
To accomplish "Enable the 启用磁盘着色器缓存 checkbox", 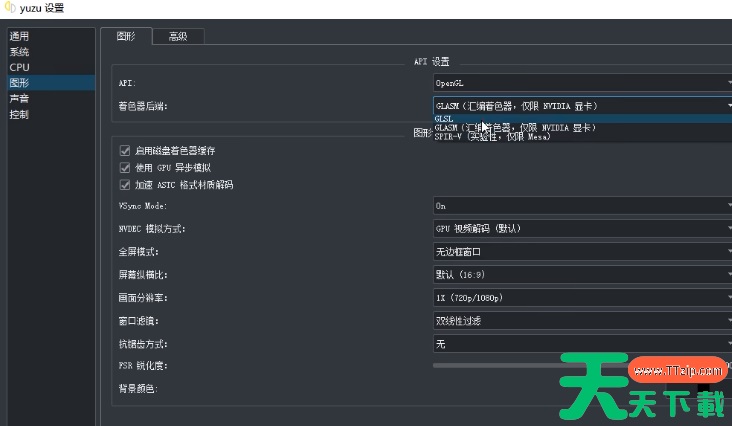I will pyautogui.click(x=125, y=150).
